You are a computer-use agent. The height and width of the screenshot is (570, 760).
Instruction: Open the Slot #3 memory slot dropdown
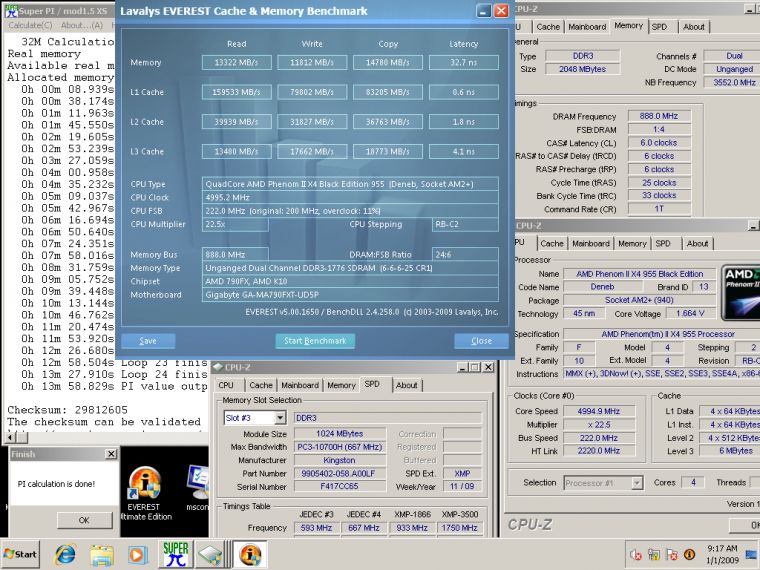coord(280,418)
